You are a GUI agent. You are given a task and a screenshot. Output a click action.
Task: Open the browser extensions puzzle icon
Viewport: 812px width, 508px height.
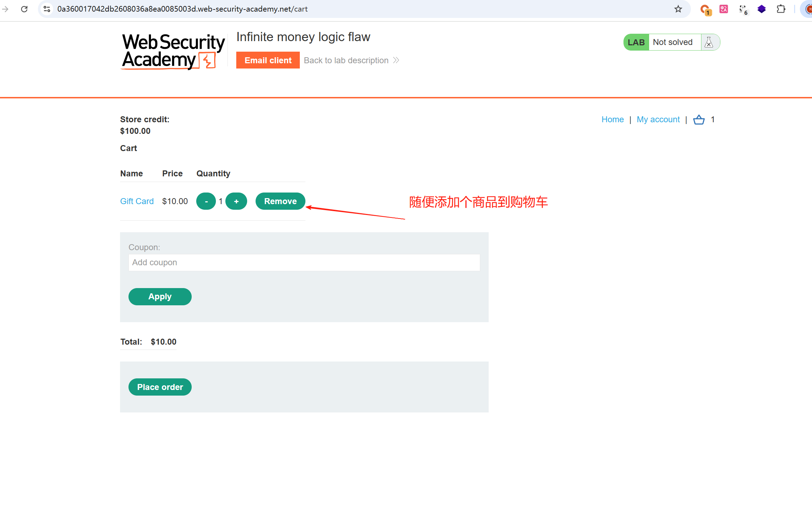(781, 9)
